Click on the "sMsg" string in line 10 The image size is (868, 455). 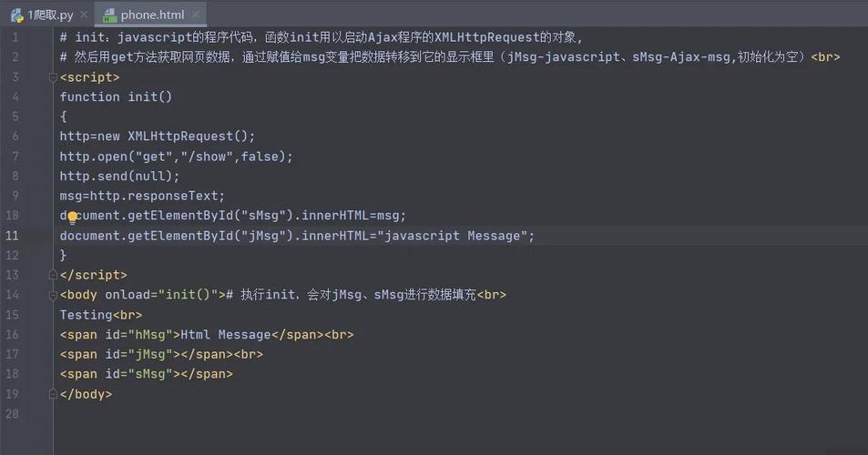tap(263, 216)
